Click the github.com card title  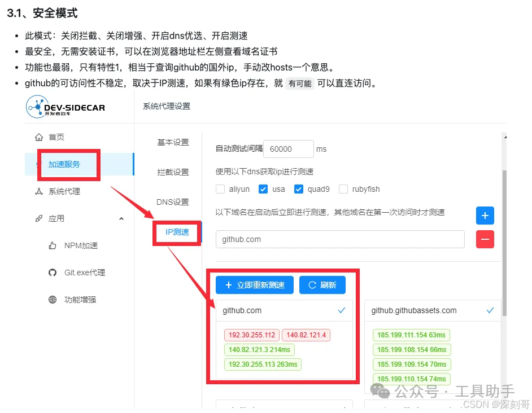242,310
